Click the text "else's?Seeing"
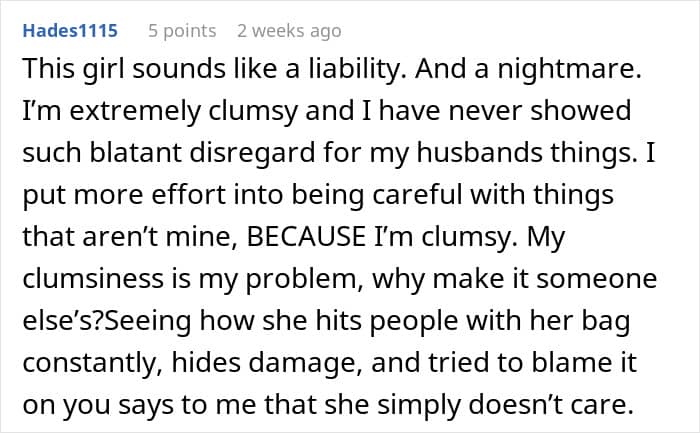 107,322
